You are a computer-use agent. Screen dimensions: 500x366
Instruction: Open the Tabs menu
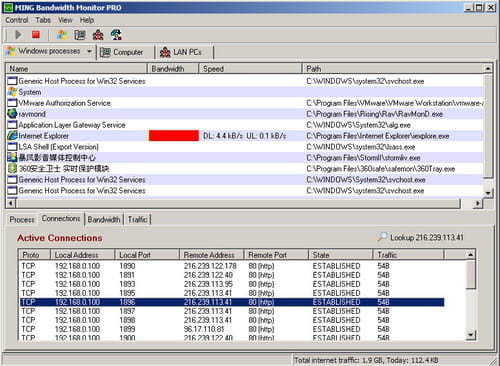(43, 20)
